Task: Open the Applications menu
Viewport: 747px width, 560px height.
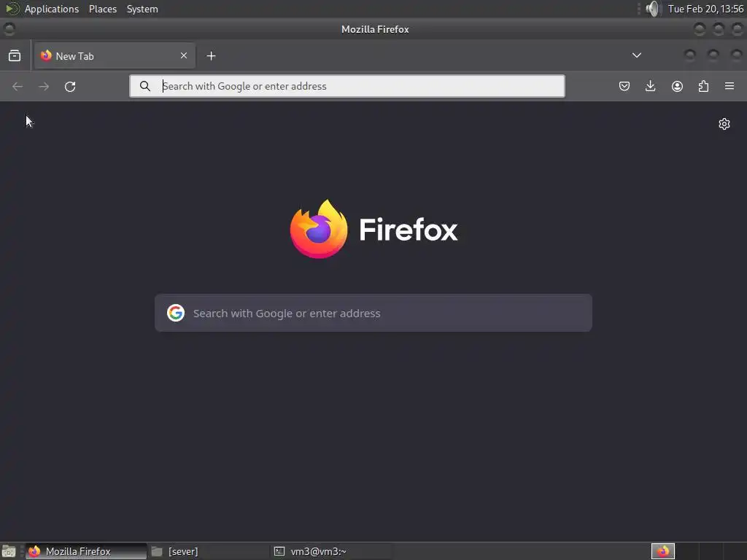Action: point(52,9)
